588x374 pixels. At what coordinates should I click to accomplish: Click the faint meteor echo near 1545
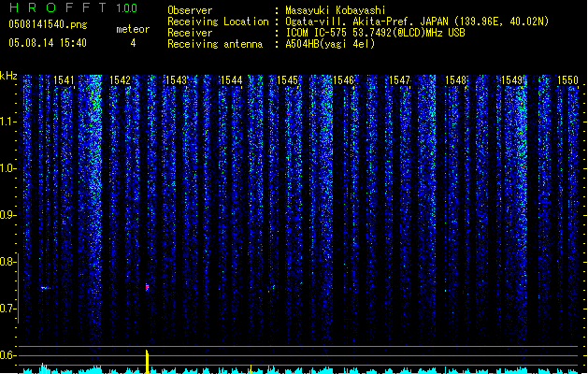(271, 288)
